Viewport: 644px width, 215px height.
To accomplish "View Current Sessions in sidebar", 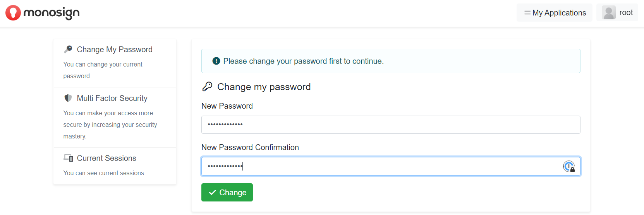I will (x=106, y=158).
